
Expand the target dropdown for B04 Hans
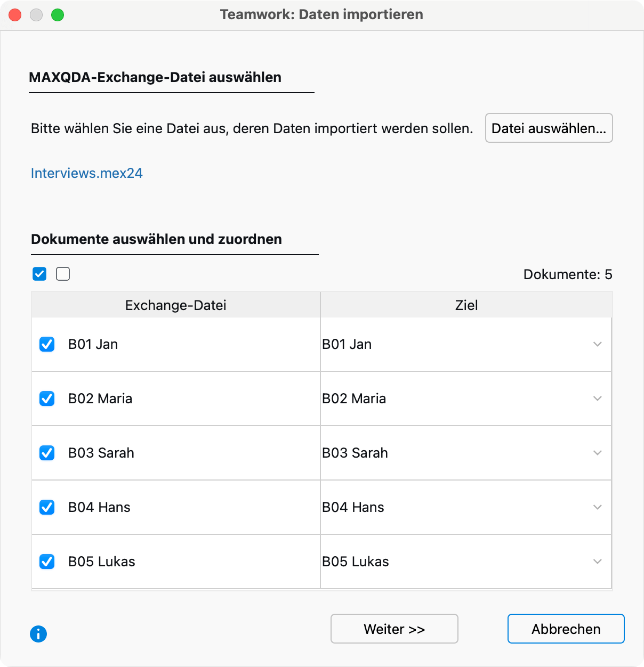597,507
